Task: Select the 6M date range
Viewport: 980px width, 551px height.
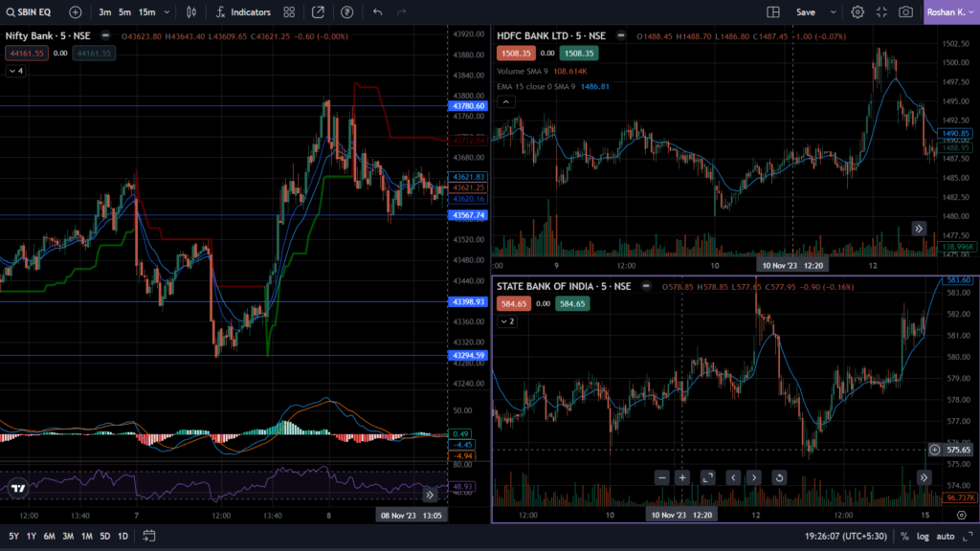Action: [x=50, y=537]
